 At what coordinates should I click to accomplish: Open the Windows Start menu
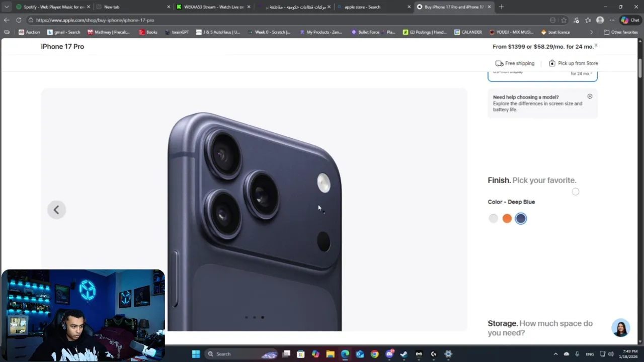click(x=196, y=354)
